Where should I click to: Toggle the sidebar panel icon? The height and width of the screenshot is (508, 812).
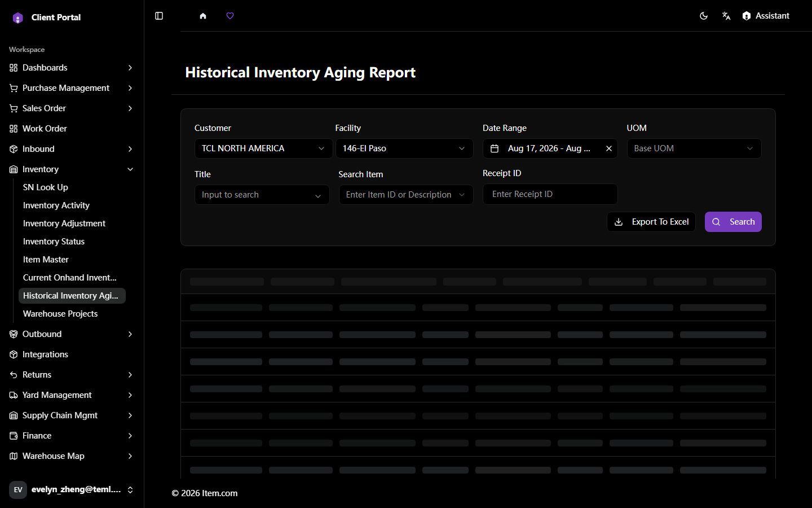pos(159,16)
